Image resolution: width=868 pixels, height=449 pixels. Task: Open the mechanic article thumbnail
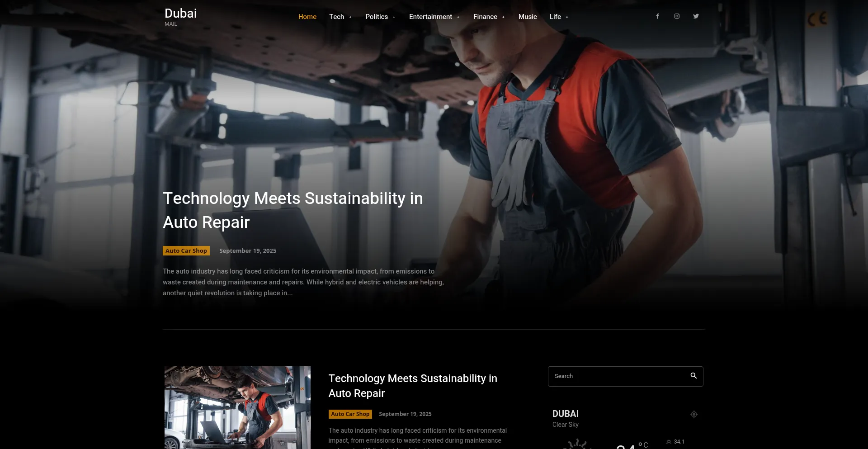click(x=237, y=407)
